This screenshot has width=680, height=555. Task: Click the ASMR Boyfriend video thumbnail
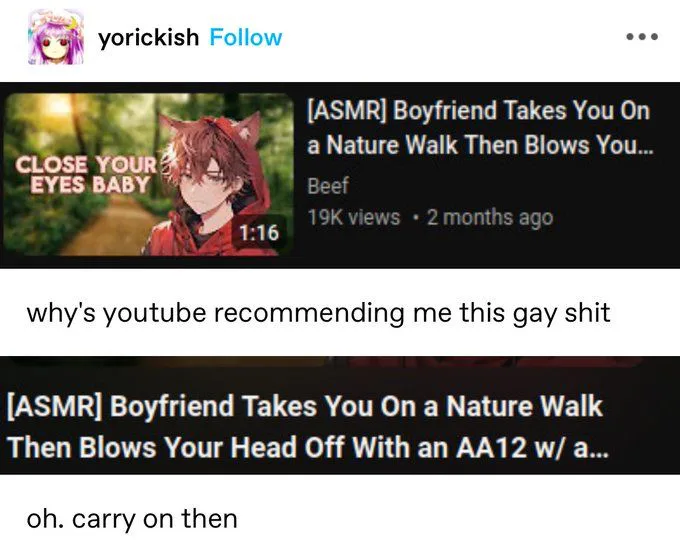tap(148, 174)
